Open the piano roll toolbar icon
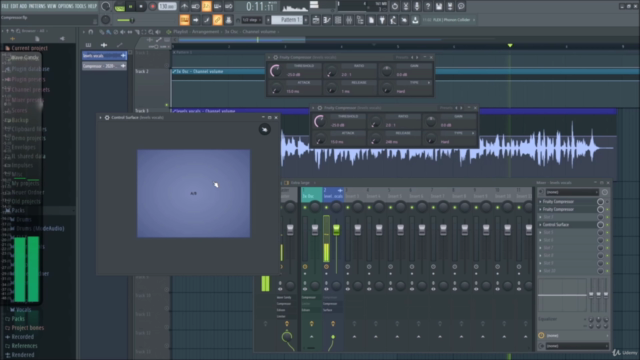640x360 pixels. click(327, 20)
